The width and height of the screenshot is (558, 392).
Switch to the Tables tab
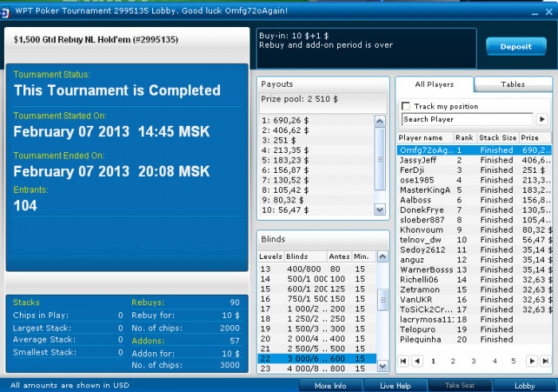513,84
